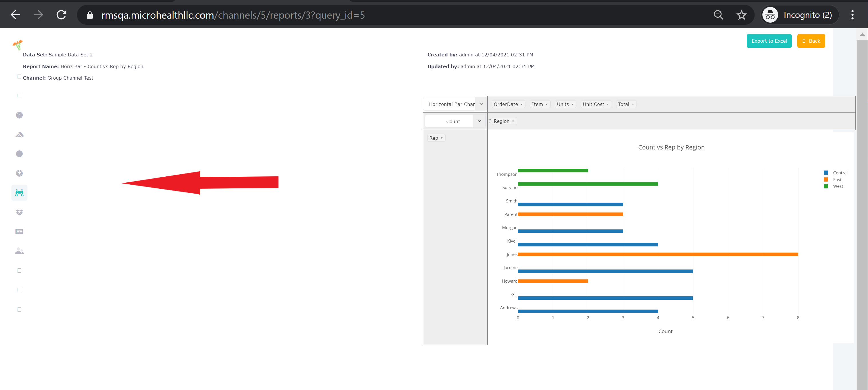Open the browser zoom magnifier icon
868x390 pixels.
718,15
